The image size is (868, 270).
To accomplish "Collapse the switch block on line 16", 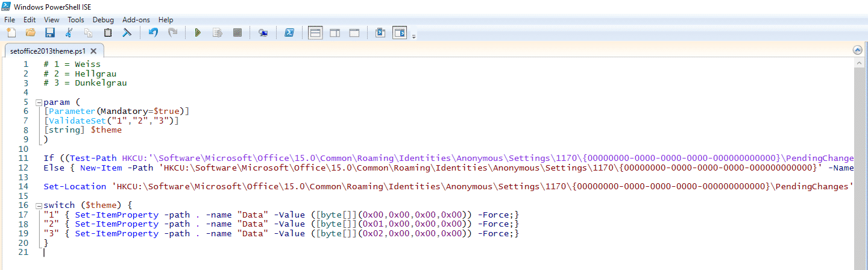I will click(39, 206).
